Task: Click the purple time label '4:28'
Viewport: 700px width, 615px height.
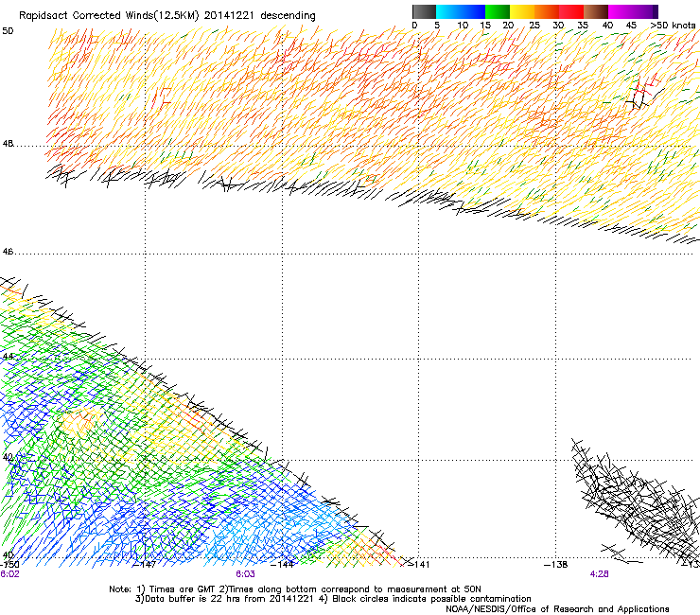Action: pos(599,574)
